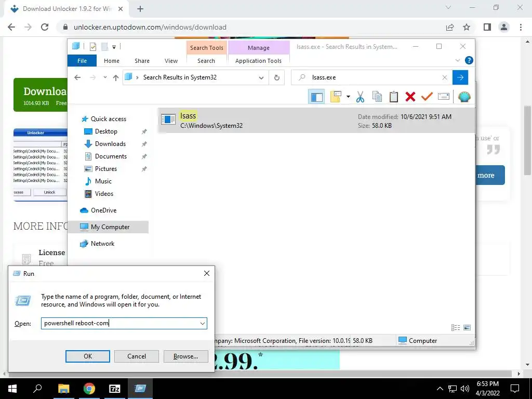Click the Paste clipboard icon in Explorer toolbar

(x=394, y=97)
